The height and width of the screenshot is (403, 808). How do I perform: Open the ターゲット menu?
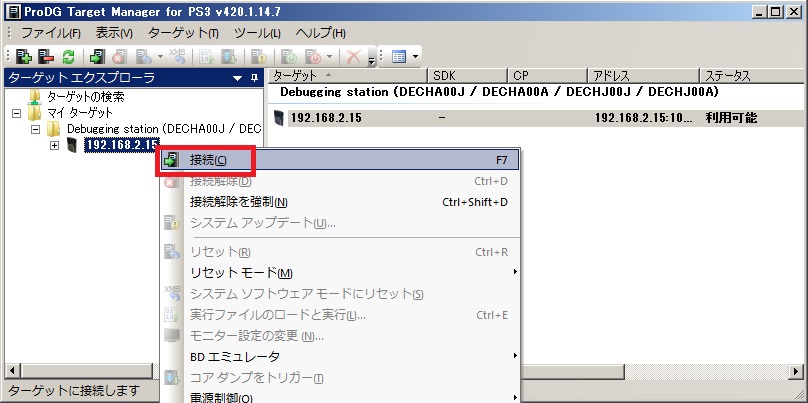[x=183, y=33]
